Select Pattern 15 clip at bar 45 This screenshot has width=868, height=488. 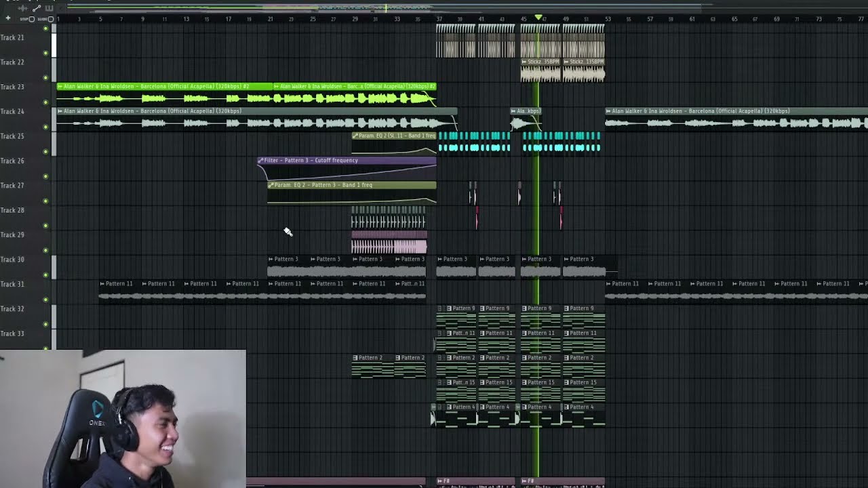coord(540,391)
